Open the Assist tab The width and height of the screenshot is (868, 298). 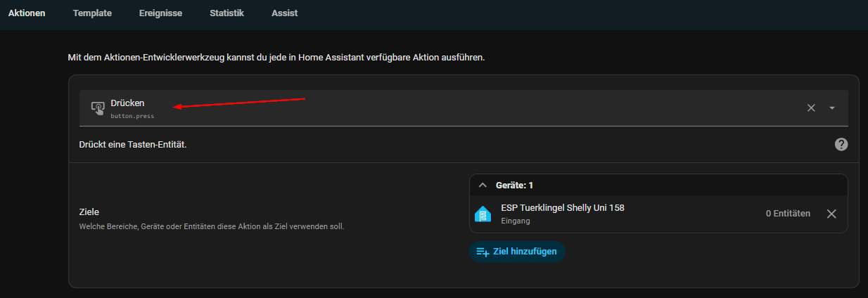(284, 13)
